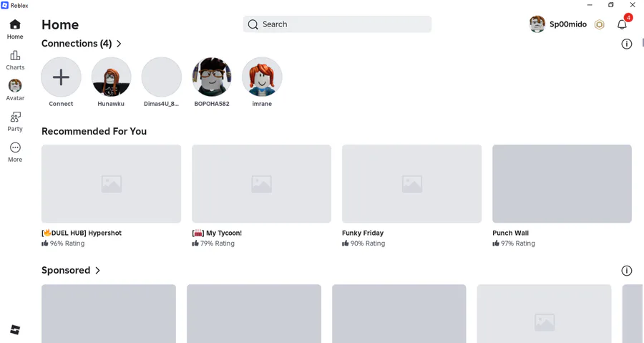The height and width of the screenshot is (343, 644).
Task: Open the fourth Sponsored game tile
Action: click(x=545, y=314)
